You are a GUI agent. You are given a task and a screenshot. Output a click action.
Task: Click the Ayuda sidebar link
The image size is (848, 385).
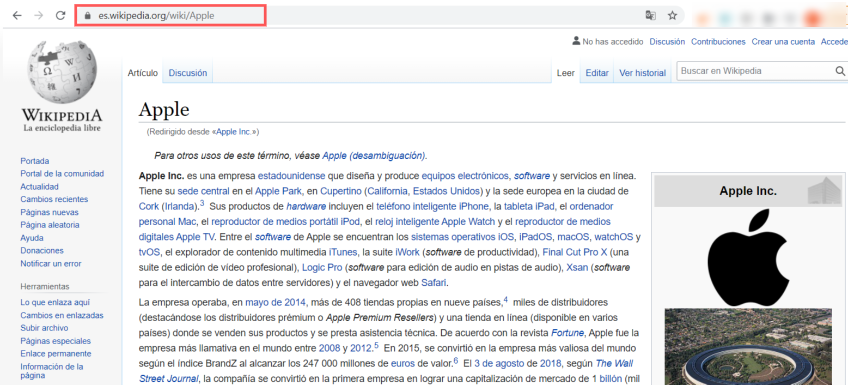tap(32, 238)
